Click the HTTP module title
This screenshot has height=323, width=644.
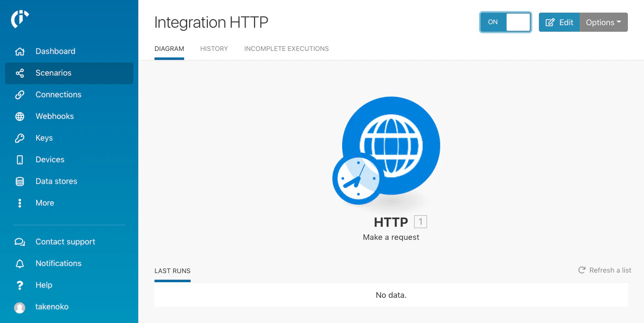click(391, 222)
